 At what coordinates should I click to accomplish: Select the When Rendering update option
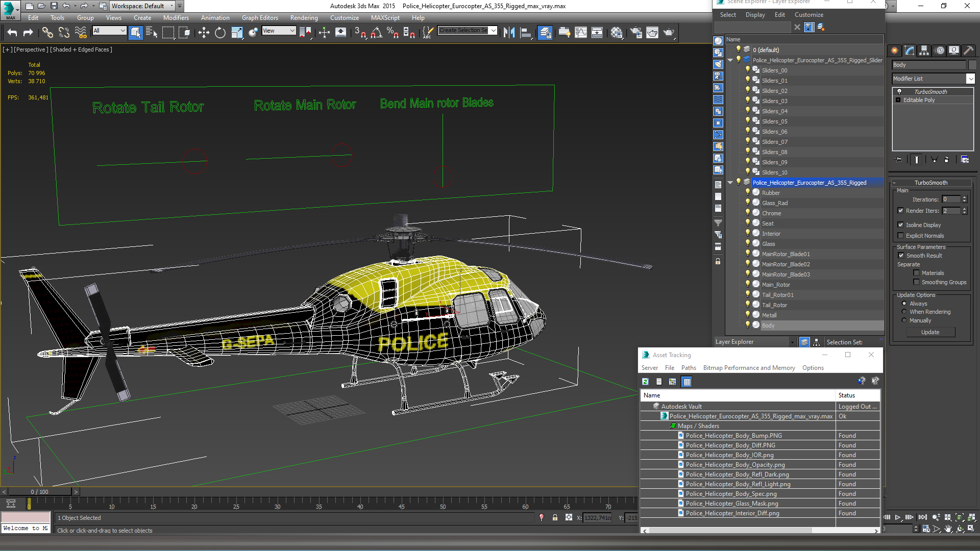[904, 312]
